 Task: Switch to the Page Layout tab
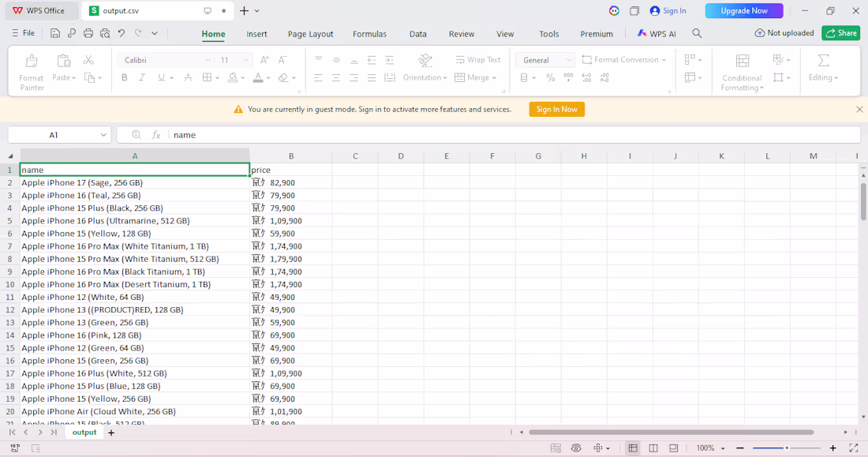311,34
